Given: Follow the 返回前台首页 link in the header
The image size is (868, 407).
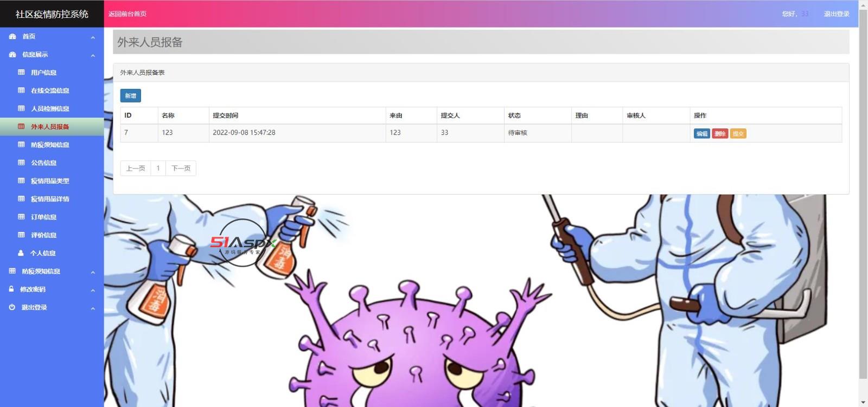Looking at the screenshot, I should 127,14.
